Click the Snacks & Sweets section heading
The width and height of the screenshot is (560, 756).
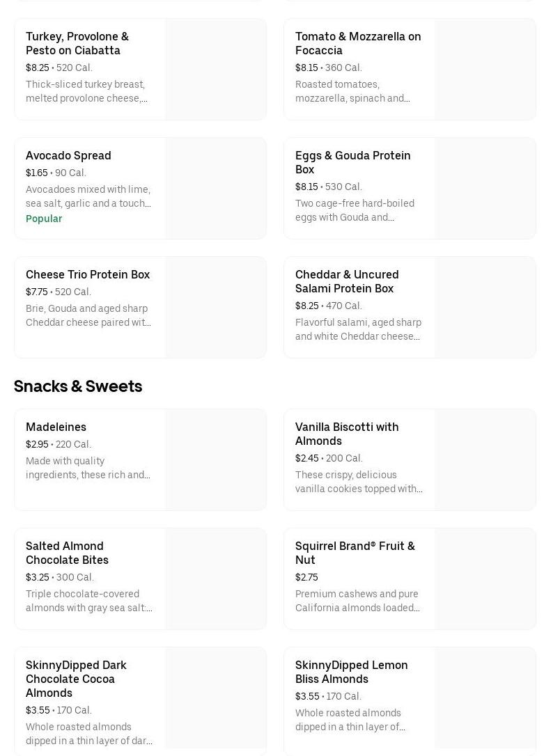78,386
